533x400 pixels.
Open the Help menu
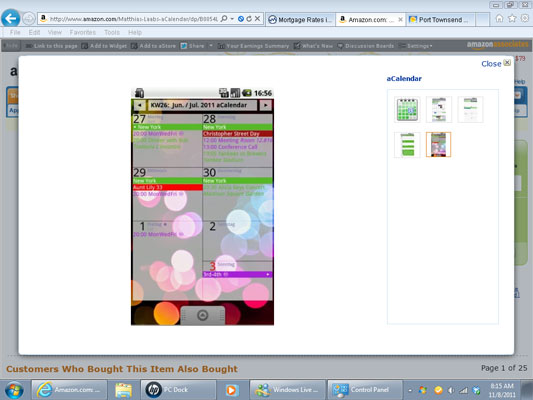pos(135,32)
